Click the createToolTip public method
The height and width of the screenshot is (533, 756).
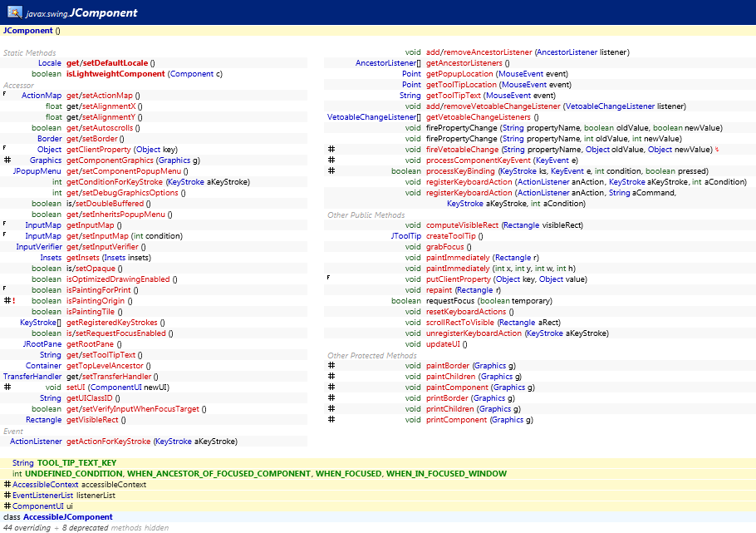point(449,235)
